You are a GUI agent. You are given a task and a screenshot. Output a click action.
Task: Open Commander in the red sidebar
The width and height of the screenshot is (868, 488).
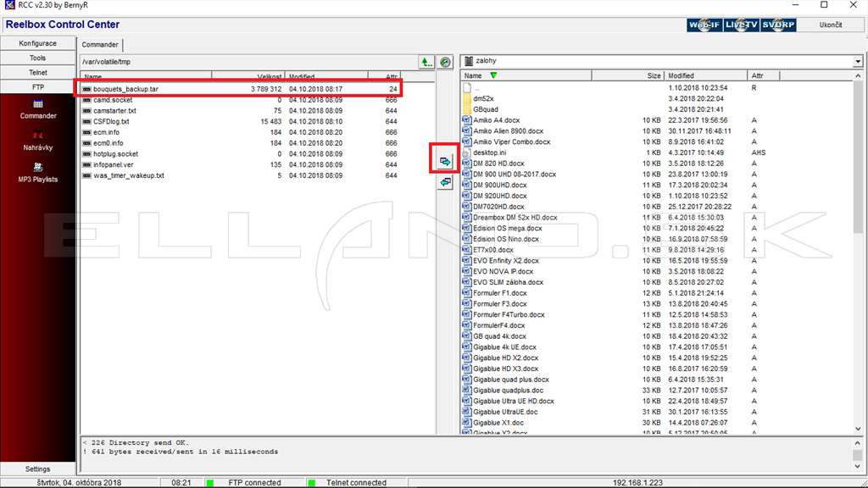[x=38, y=109]
